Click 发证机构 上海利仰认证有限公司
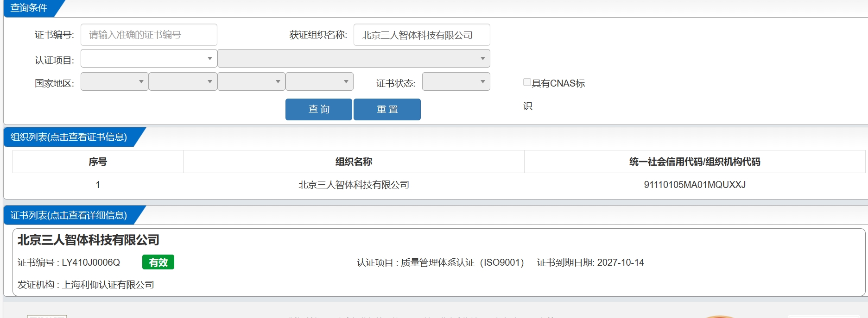This screenshot has height=318, width=868. tap(86, 285)
